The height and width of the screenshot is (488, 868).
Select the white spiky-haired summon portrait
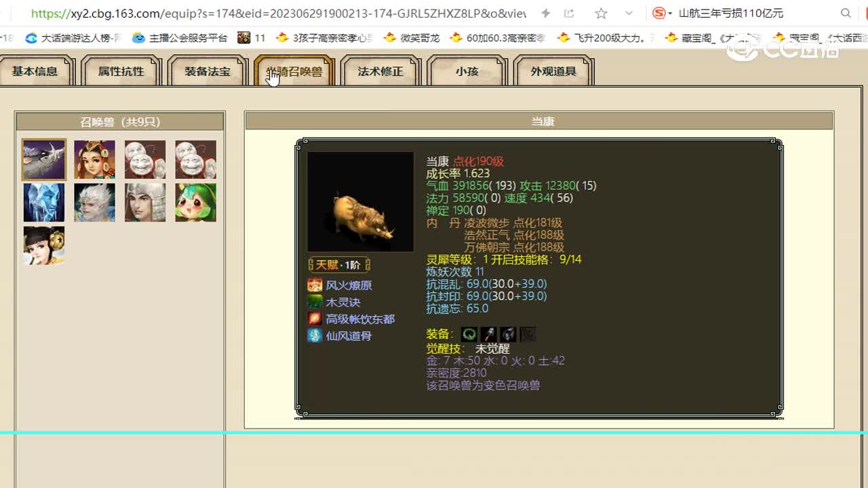coord(94,203)
